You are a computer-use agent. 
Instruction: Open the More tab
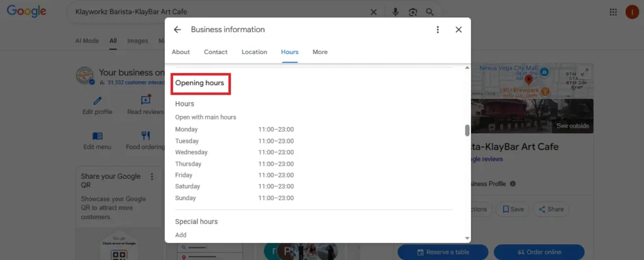coord(320,52)
